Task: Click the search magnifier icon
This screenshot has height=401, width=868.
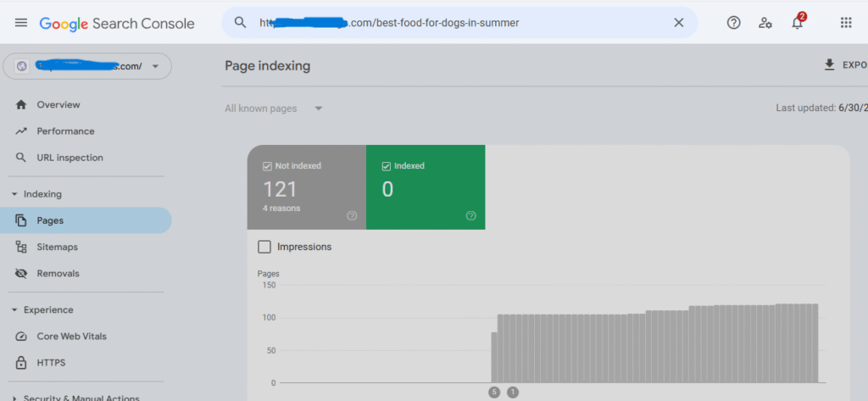Action: click(241, 23)
